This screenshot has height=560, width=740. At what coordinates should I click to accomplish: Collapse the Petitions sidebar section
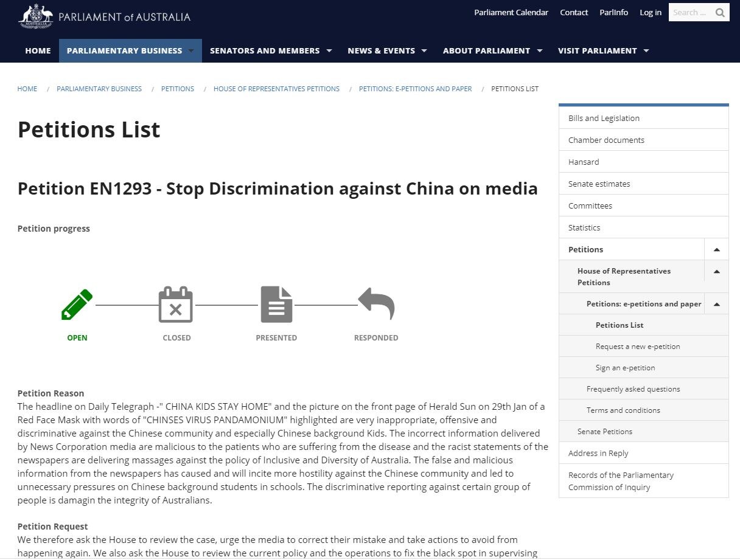coord(716,249)
